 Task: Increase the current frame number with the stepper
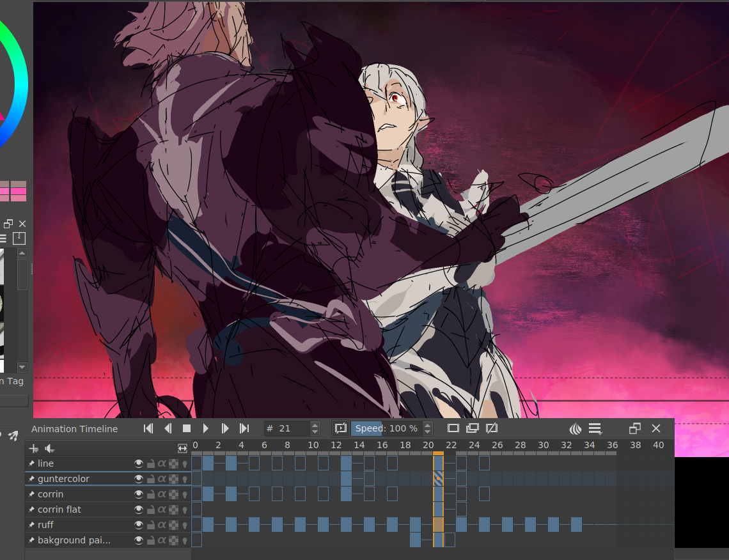coord(315,425)
